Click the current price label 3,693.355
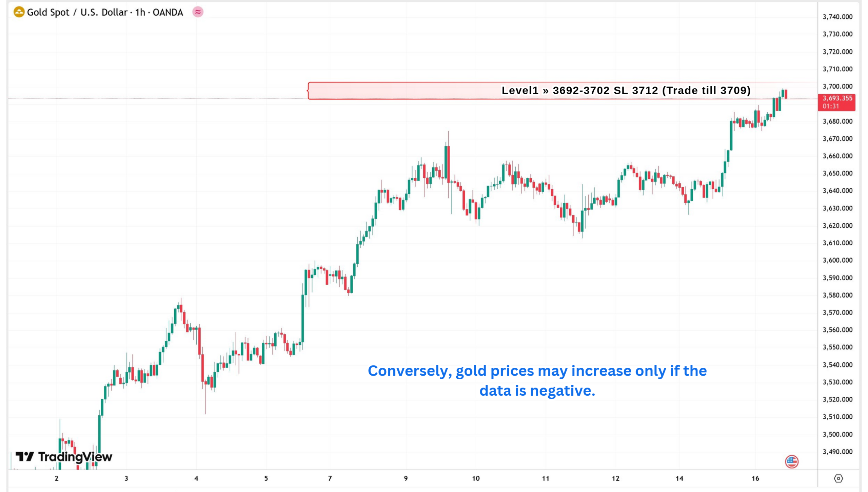This screenshot has height=492, width=868. point(837,98)
